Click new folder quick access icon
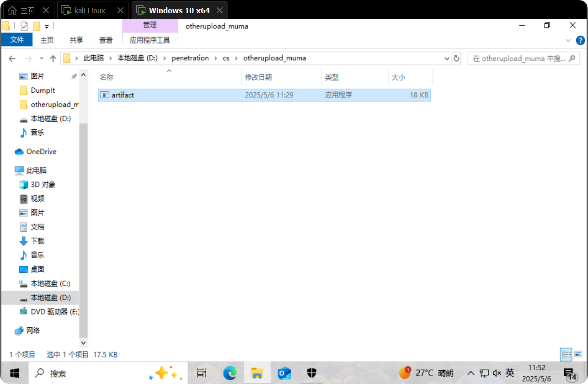The image size is (588, 384). (37, 26)
